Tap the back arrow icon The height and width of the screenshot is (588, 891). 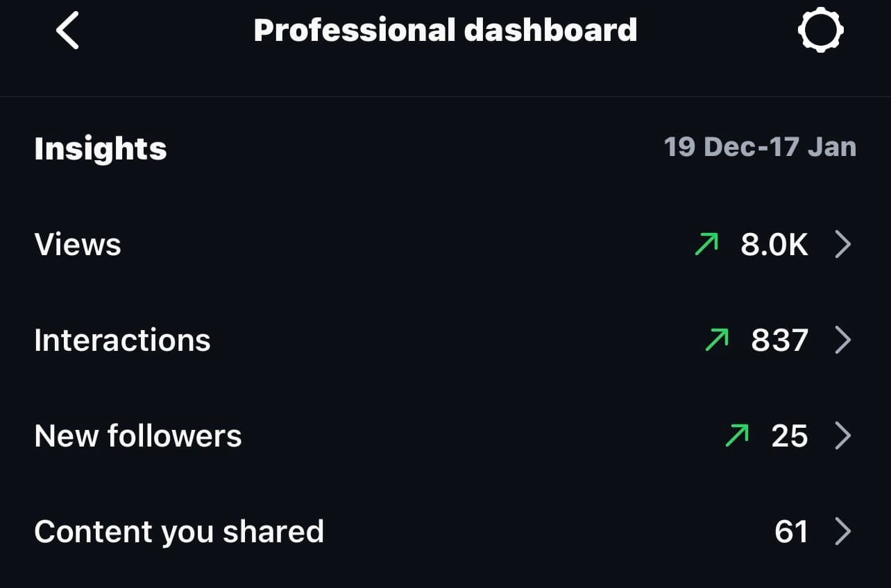tap(67, 31)
